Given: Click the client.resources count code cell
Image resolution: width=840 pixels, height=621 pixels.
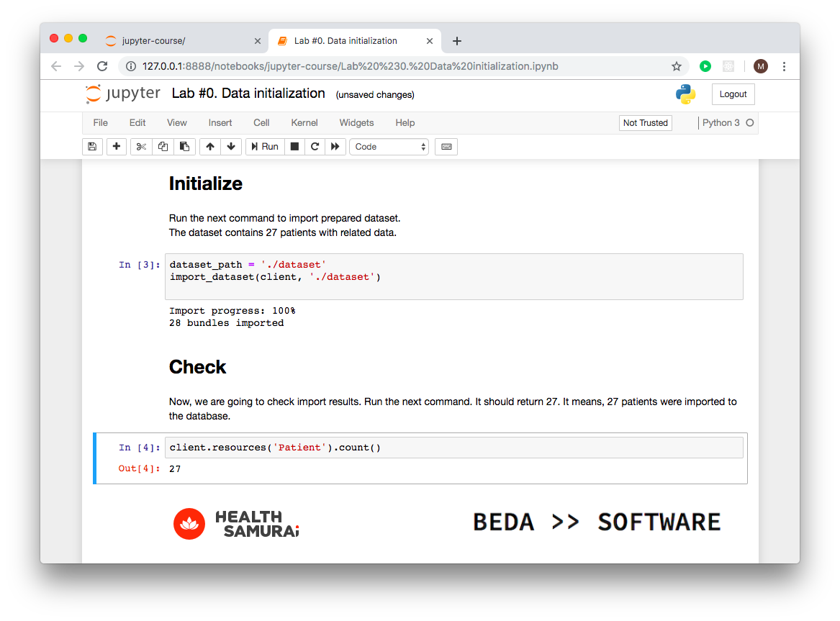Looking at the screenshot, I should [x=453, y=448].
